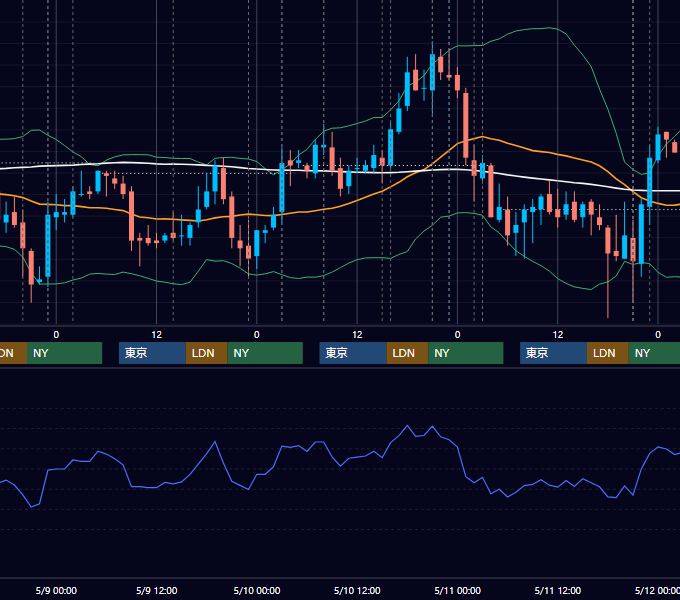680x600 pixels.
Task: Select the LDN session block on 5/10
Action: click(408, 353)
